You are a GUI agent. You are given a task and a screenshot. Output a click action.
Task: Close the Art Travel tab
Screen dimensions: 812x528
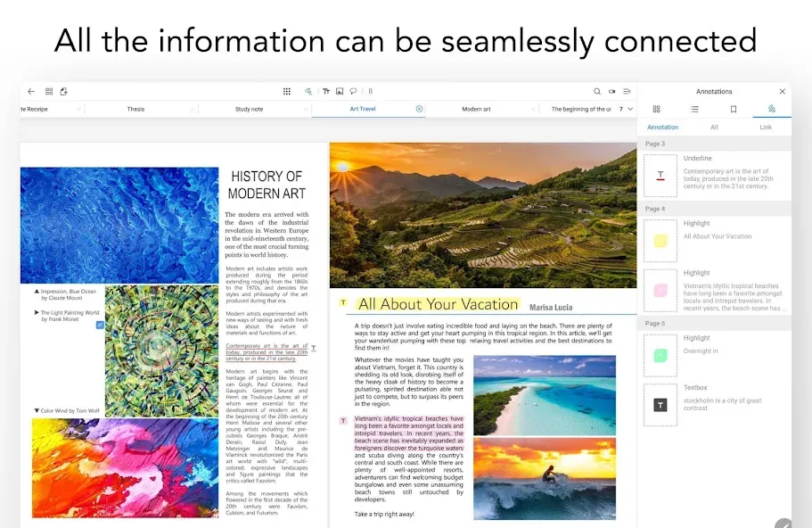[420, 109]
